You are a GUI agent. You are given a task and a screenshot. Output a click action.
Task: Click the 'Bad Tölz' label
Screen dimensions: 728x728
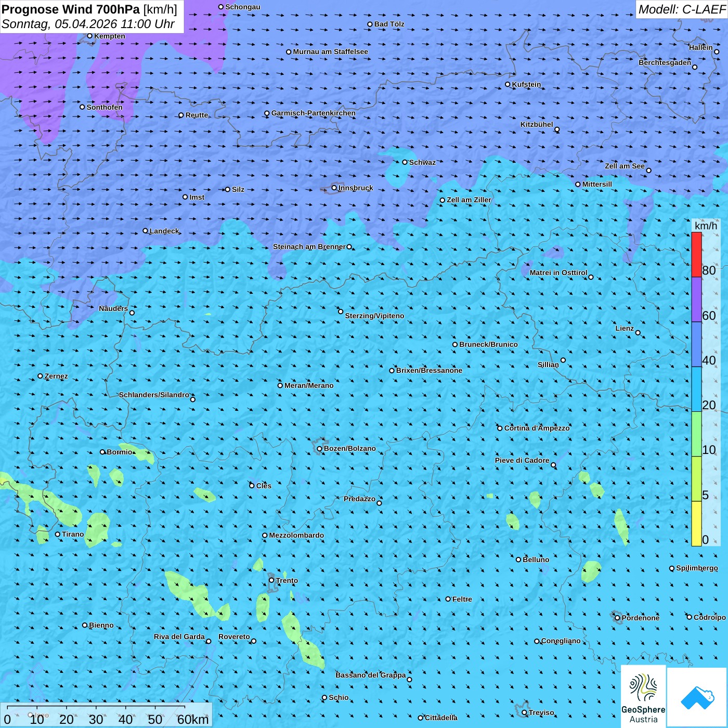[389, 24]
